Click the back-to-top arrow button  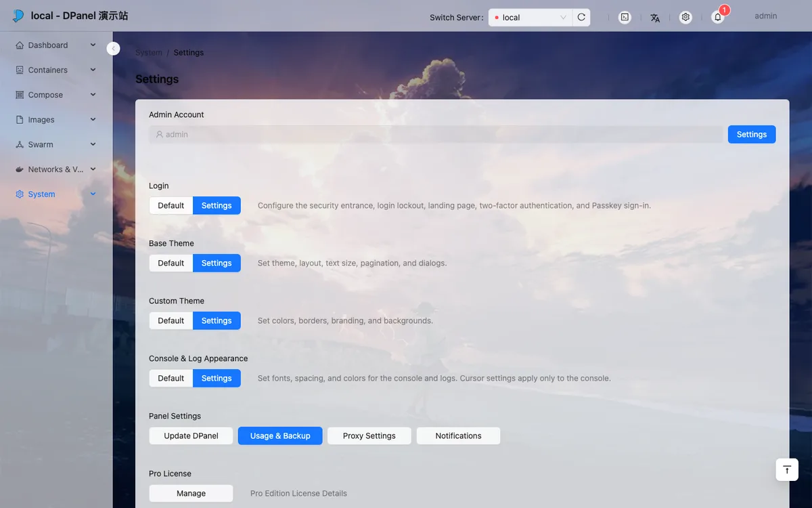pyautogui.click(x=787, y=469)
